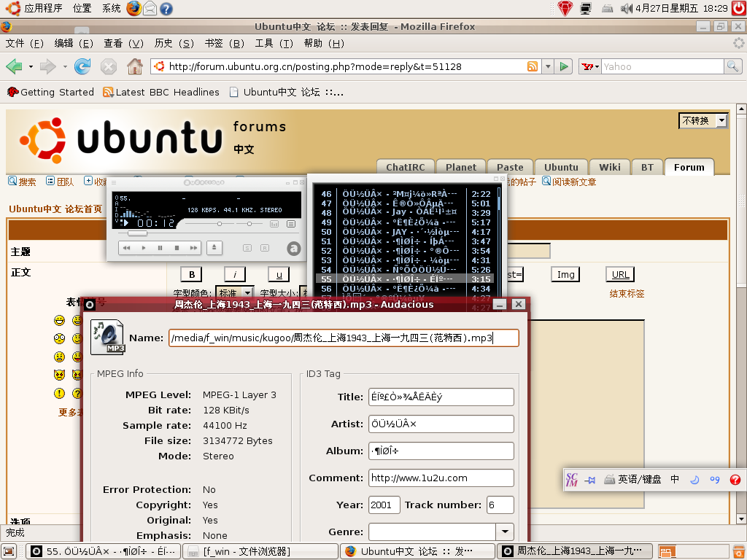Click Audacious volume slider knob
Screen dimensions: 747x560
[219, 223]
